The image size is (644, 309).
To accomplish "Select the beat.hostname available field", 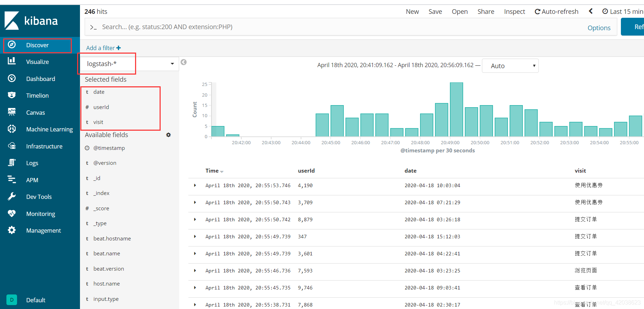I will pyautogui.click(x=112, y=239).
